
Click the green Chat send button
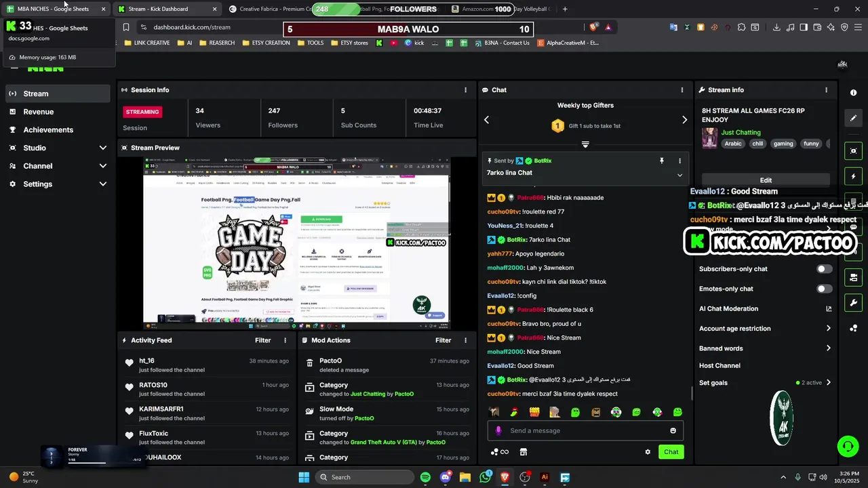pos(671,452)
